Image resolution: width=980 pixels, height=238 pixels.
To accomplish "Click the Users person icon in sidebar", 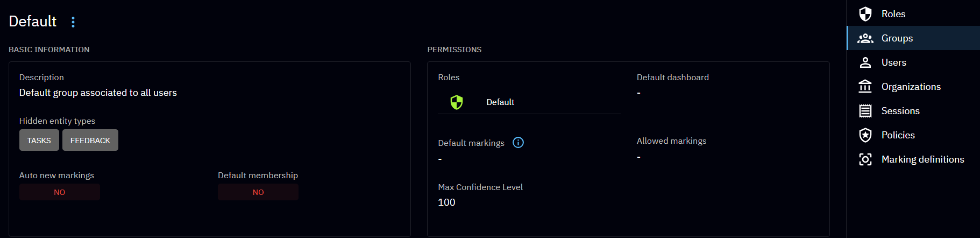I will [865, 62].
